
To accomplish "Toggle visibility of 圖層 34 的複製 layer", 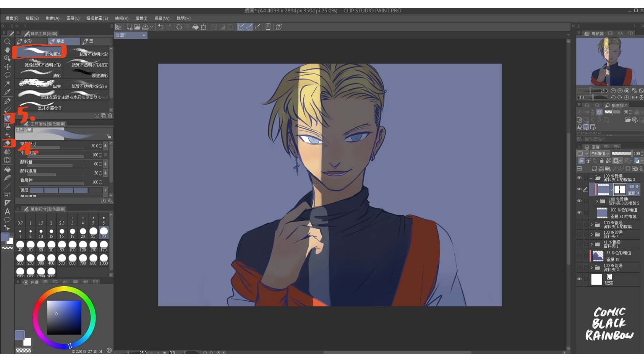I will pyautogui.click(x=579, y=213).
